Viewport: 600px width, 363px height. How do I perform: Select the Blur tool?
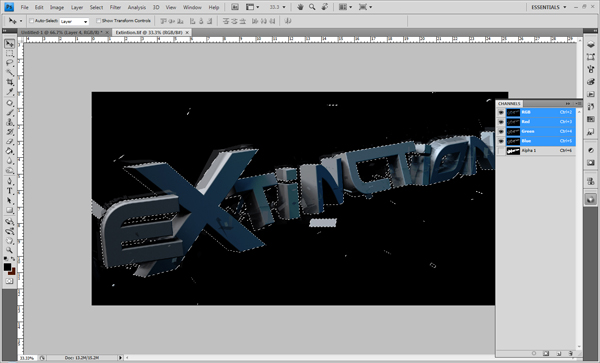coord(10,161)
